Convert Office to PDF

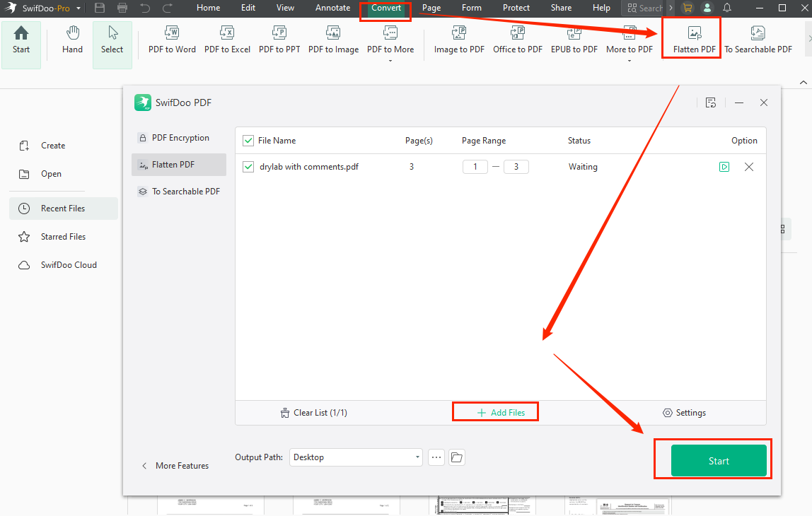tap(518, 40)
